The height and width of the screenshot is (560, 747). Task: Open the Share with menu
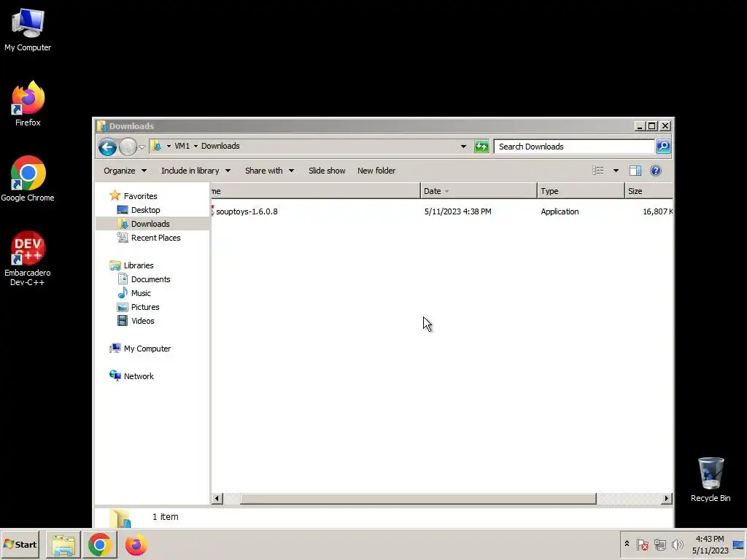(269, 171)
